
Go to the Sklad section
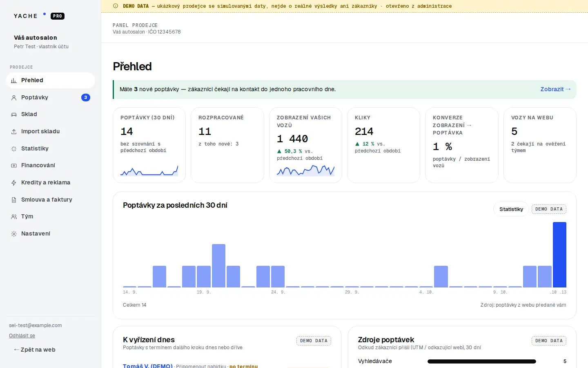(51, 114)
